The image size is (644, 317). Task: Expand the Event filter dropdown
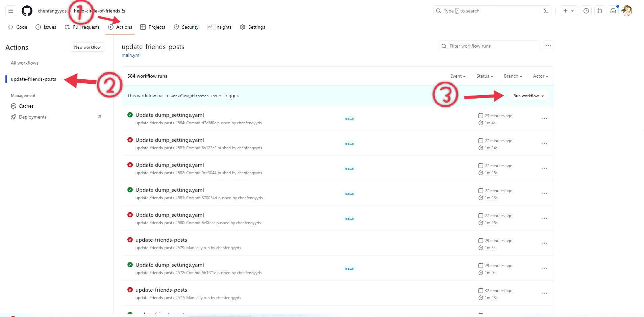coord(458,76)
